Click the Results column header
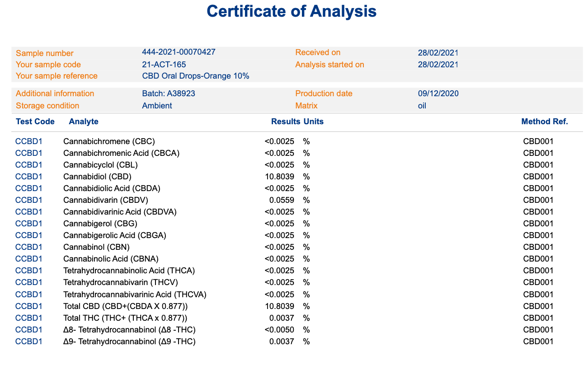Image resolution: width=588 pixels, height=379 pixels. point(286,122)
